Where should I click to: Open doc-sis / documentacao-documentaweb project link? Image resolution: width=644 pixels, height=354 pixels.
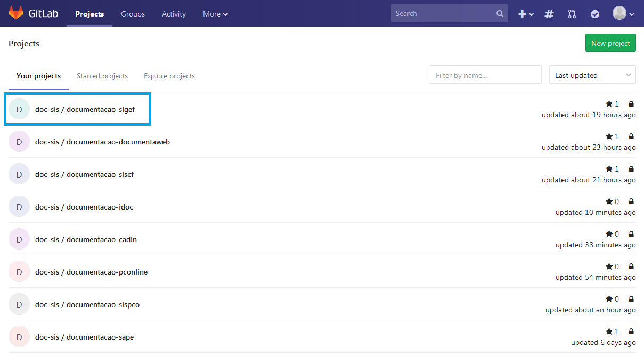[x=102, y=142]
